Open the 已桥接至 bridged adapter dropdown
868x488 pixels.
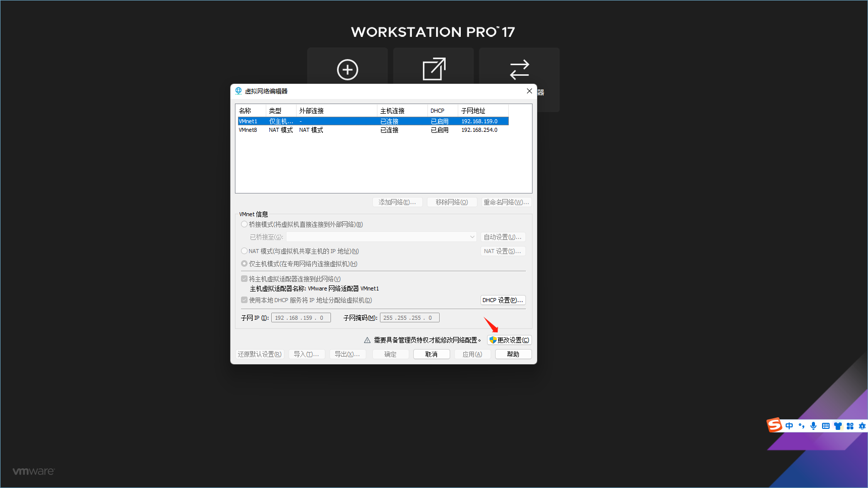tap(381, 237)
